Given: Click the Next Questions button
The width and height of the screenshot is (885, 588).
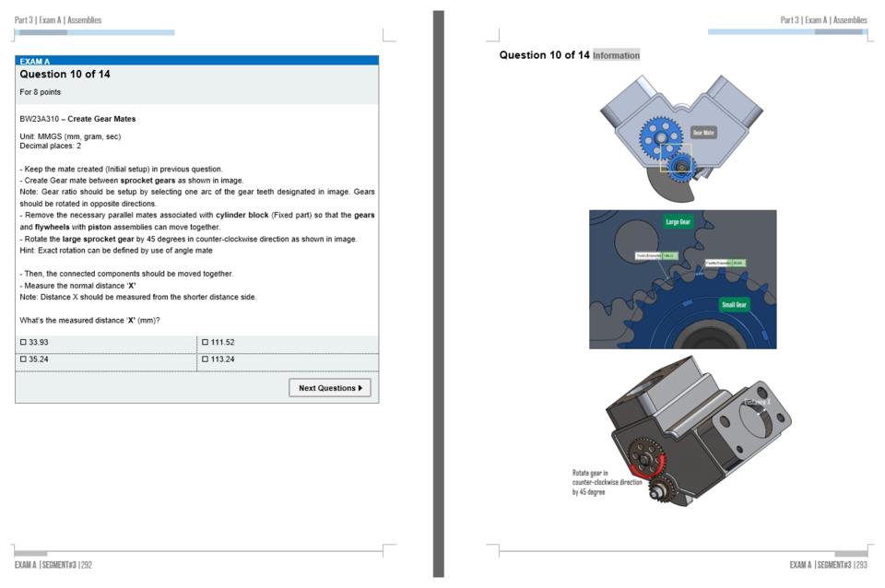Looking at the screenshot, I should 330,388.
